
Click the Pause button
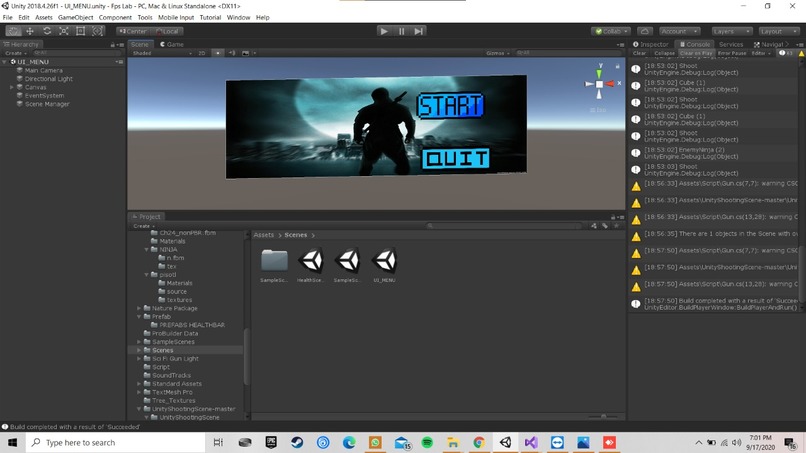[401, 31]
